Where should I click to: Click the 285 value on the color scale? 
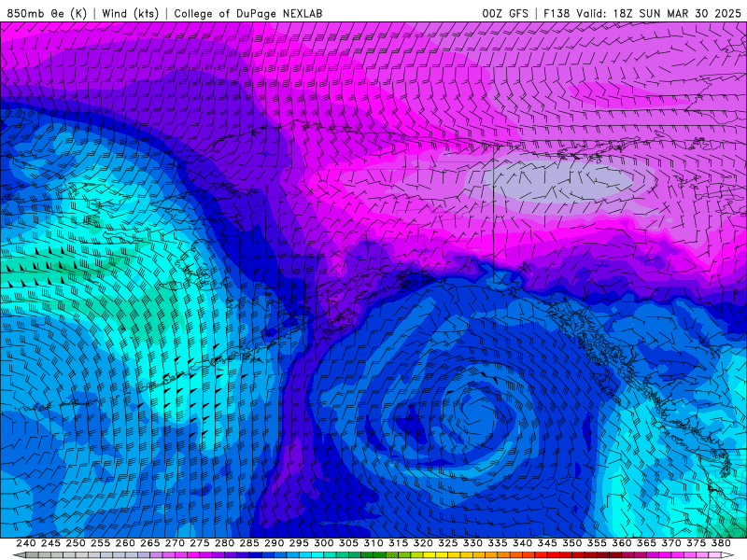coord(249,543)
